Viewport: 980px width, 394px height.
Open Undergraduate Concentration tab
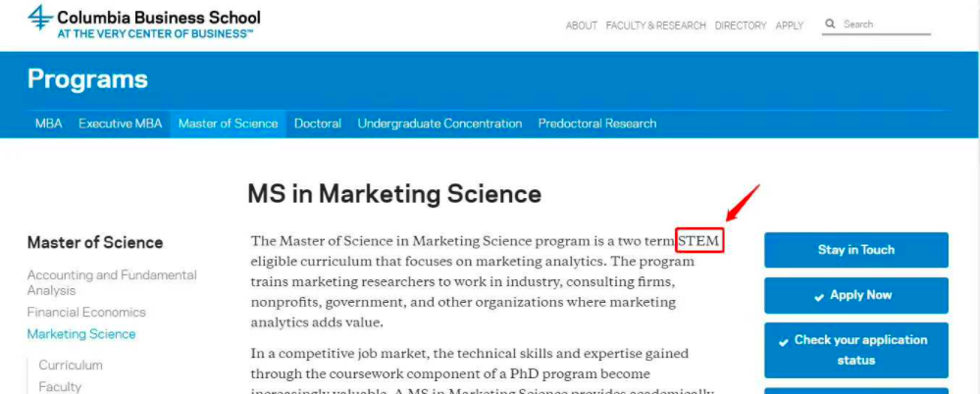pos(439,123)
